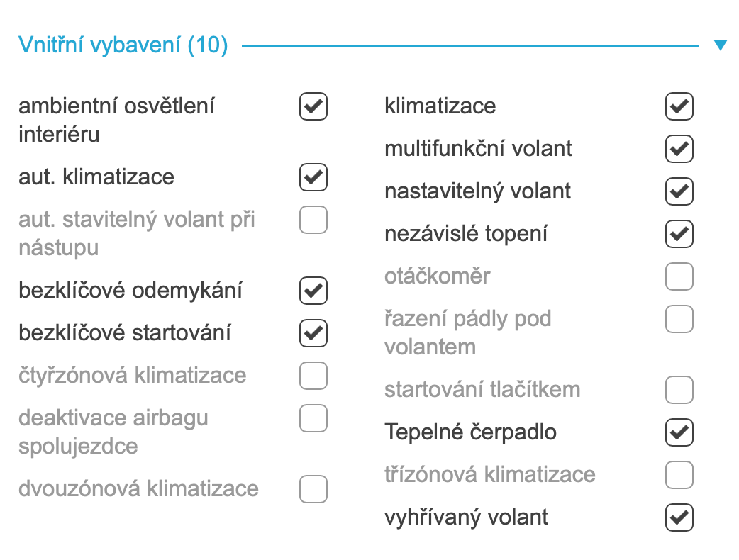The image size is (739, 560).
Task: Tick the startování tlačítkem checkbox
Action: point(679,390)
